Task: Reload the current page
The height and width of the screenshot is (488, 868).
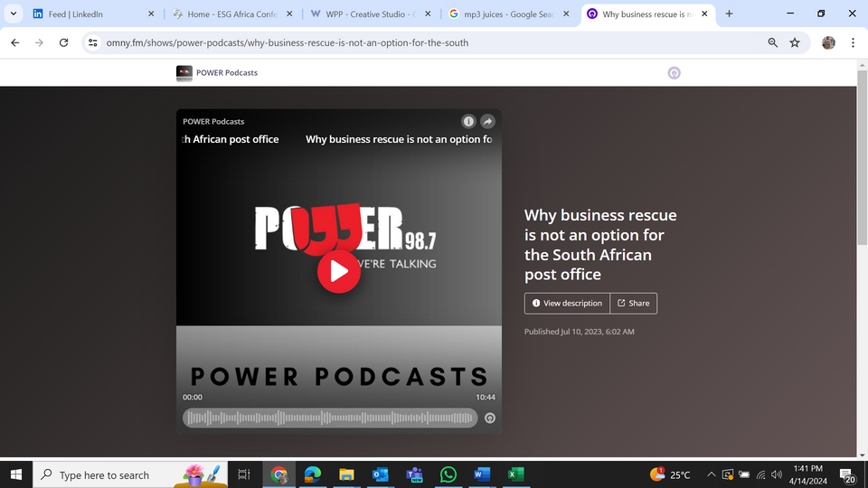Action: pos(63,42)
